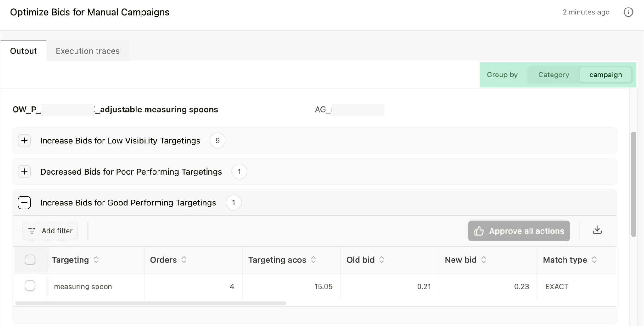Select campaign in the Group by control
The height and width of the screenshot is (326, 644).
(x=605, y=75)
